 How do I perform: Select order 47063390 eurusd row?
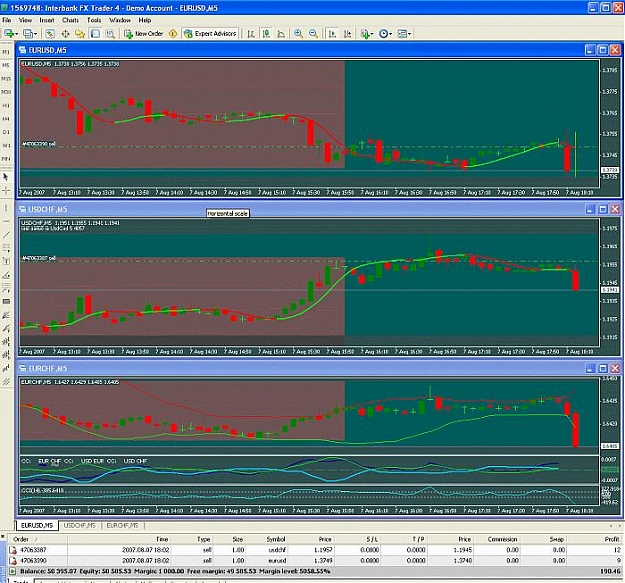315,560
